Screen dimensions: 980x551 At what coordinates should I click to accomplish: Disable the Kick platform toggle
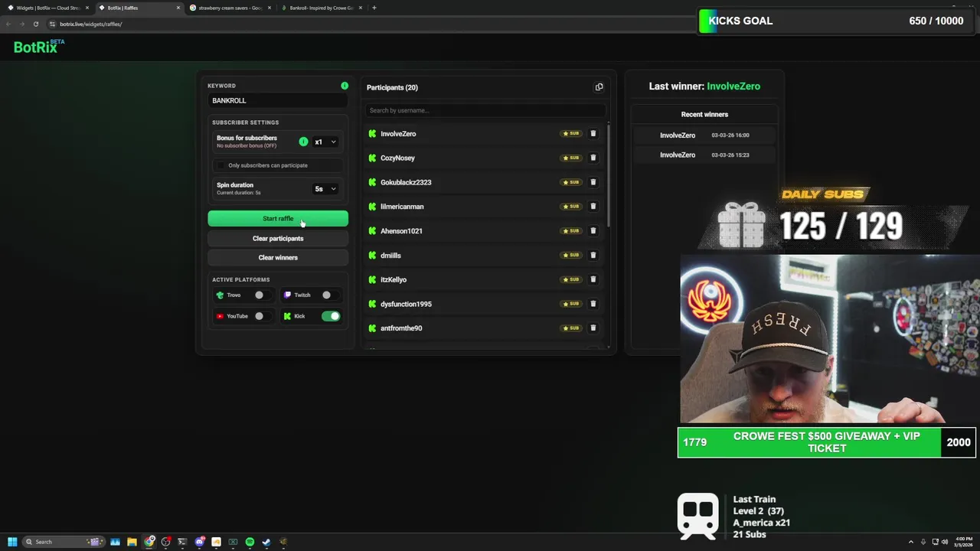331,316
